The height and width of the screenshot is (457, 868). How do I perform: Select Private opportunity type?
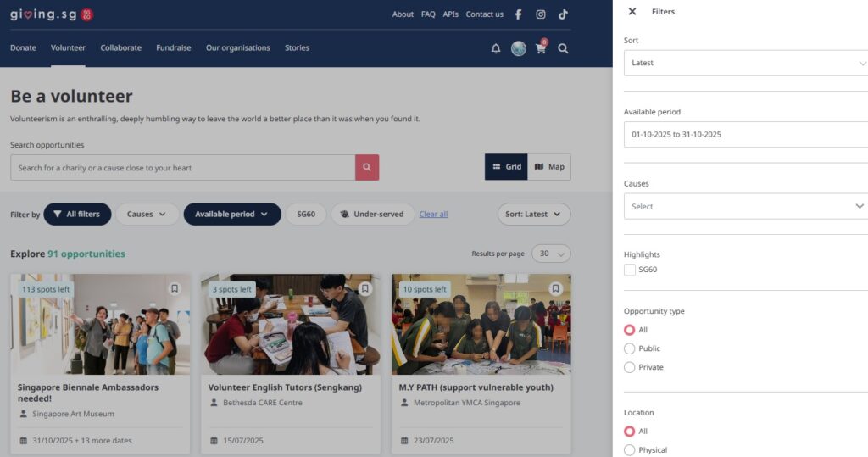[630, 367]
